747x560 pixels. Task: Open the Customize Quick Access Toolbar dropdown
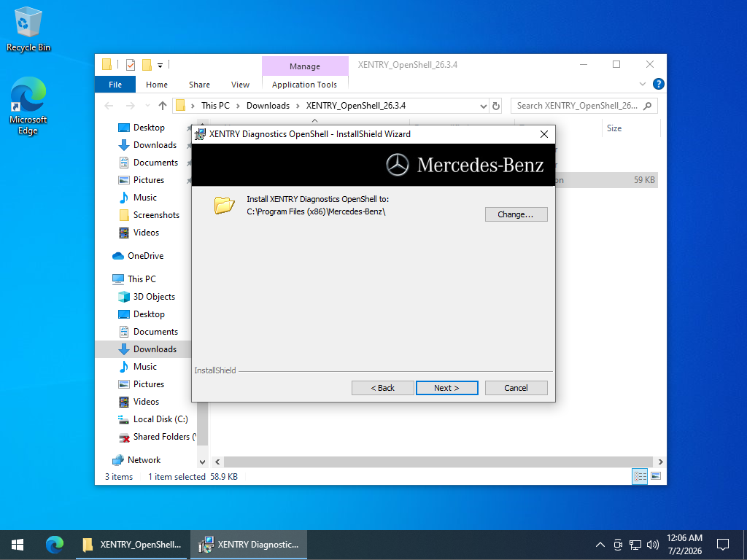160,65
